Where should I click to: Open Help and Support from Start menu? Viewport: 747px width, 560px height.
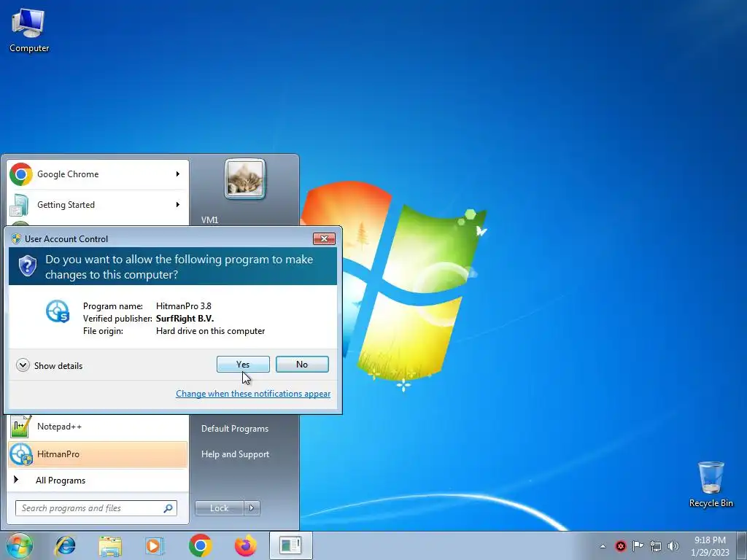(x=236, y=454)
